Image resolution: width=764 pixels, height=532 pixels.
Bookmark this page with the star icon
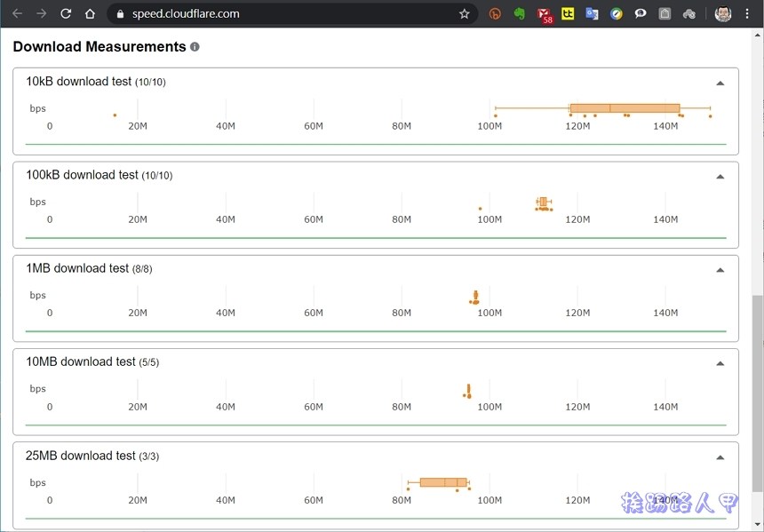coord(464,14)
